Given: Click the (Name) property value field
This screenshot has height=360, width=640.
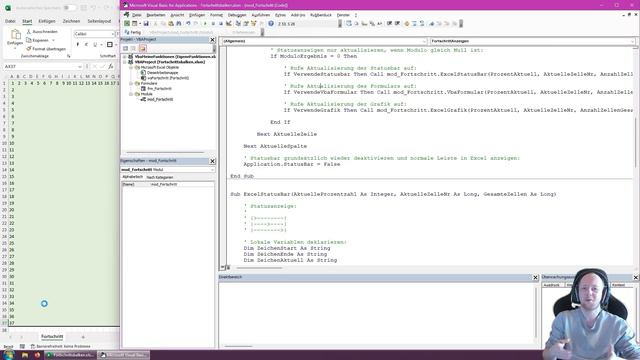Looking at the screenshot, I should (182, 184).
